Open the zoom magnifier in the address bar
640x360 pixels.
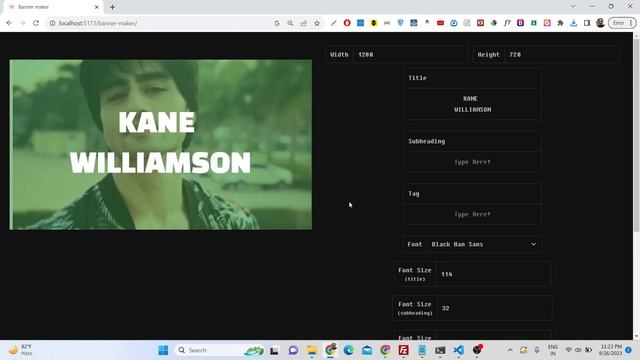pos(290,23)
